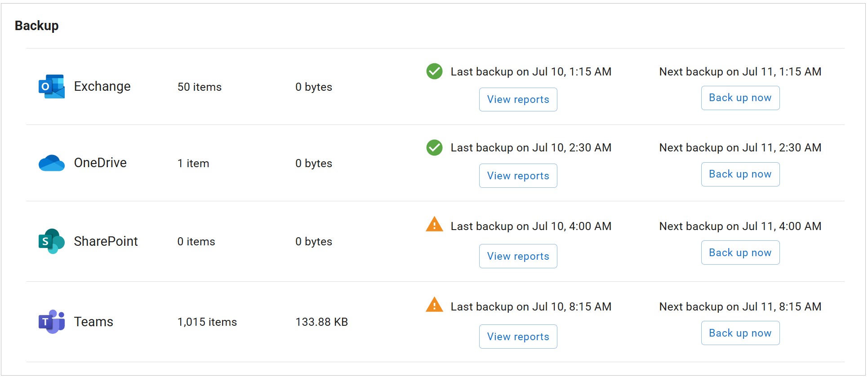The height and width of the screenshot is (377, 868).
Task: Click 'Last backup on Jul 10, 2:30 AM'
Action: [531, 147]
